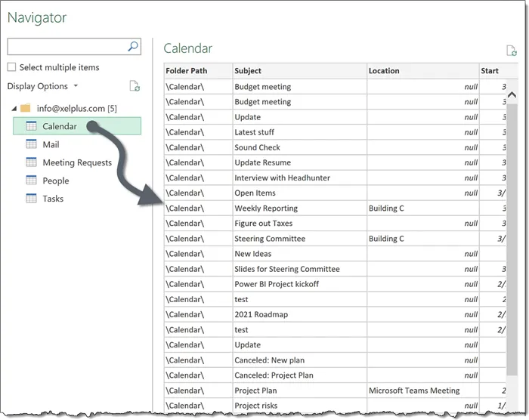
Task: Click the Meeting Requests table icon
Action: coord(31,162)
